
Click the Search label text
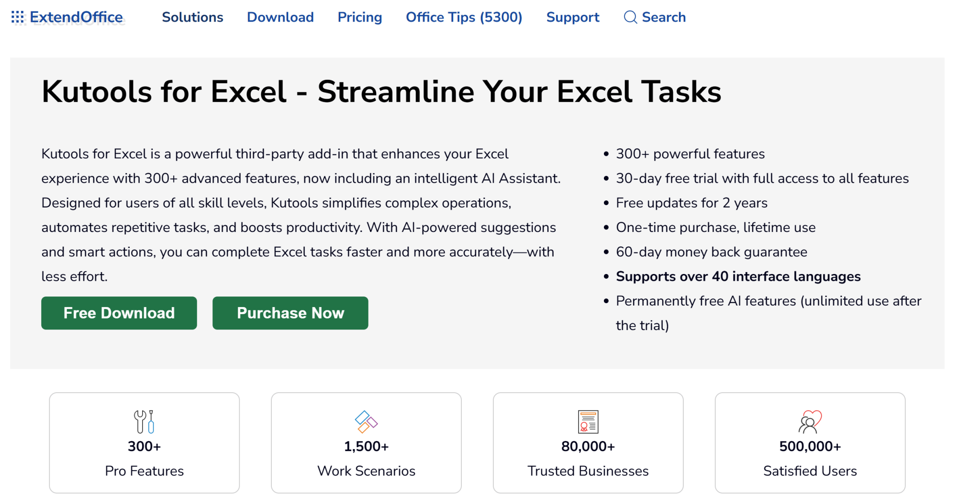[664, 17]
